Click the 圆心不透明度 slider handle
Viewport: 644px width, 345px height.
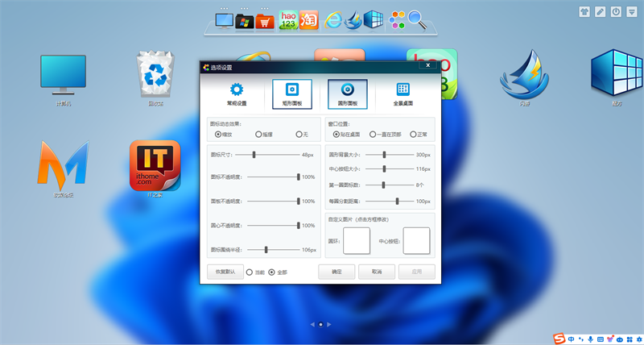pos(299,226)
